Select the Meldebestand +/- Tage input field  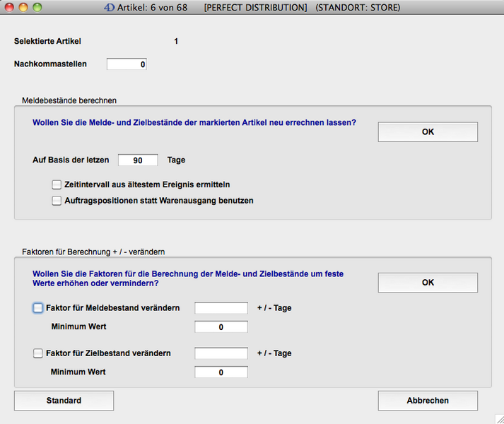[221, 308]
